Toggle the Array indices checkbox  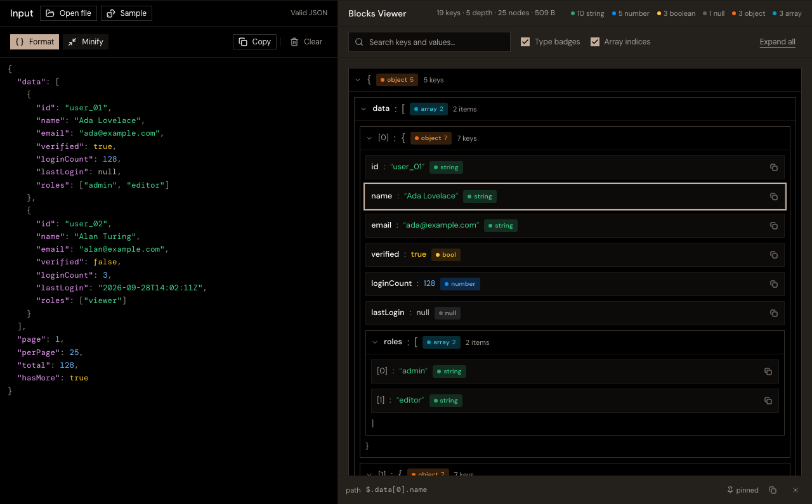595,42
